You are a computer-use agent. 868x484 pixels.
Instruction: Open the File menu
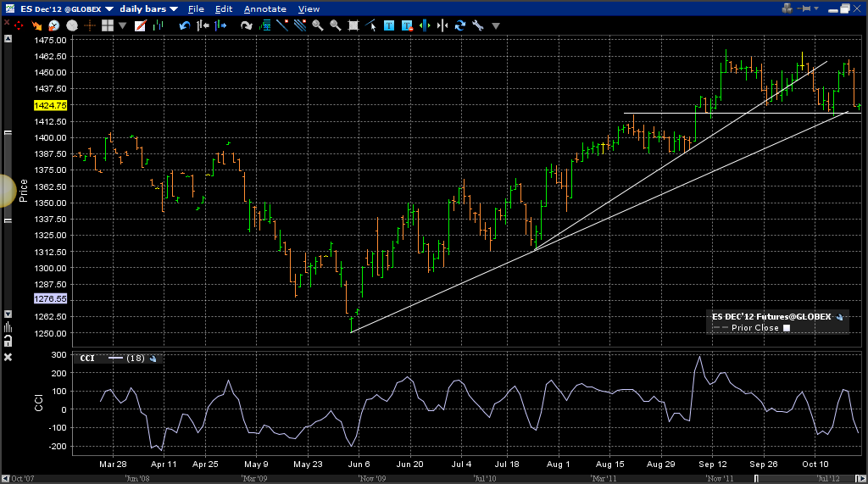coord(196,8)
